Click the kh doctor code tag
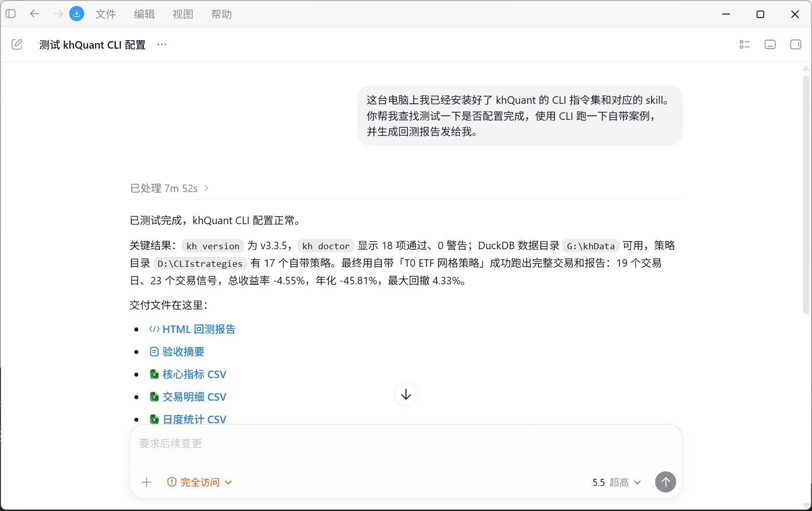The width and height of the screenshot is (812, 511). (326, 246)
